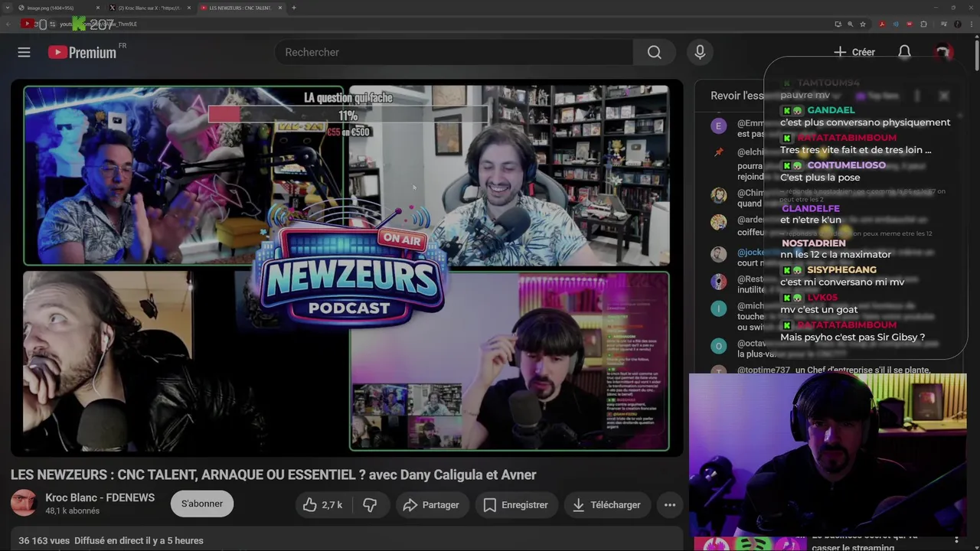Like the video (2,7 k)

(322, 505)
